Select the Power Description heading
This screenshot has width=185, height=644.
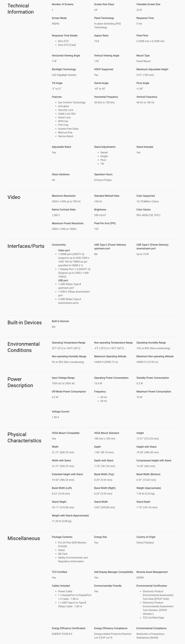point(20,382)
